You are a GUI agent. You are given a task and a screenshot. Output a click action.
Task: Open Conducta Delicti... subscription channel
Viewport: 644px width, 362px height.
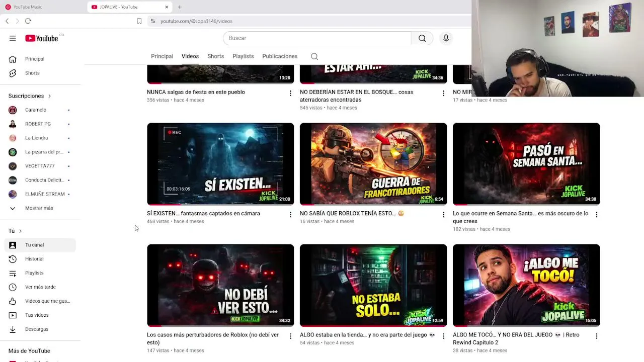(x=40, y=180)
